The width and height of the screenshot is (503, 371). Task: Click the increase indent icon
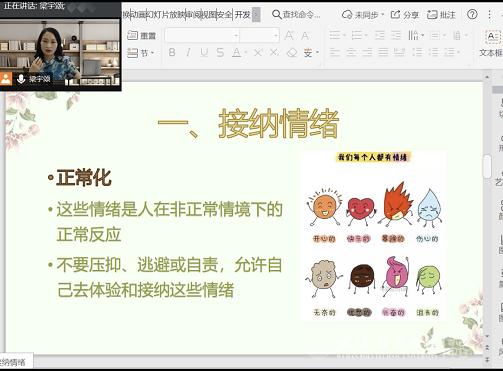coord(396,35)
